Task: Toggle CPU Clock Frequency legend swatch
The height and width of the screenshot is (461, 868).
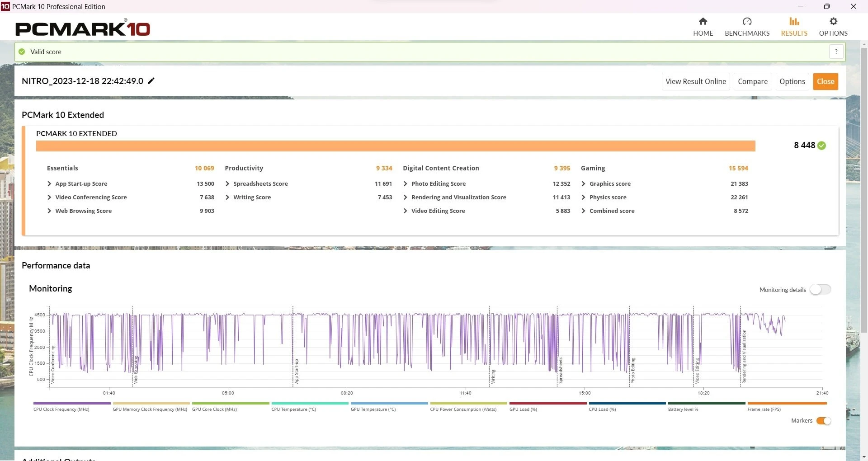Action: click(72, 403)
